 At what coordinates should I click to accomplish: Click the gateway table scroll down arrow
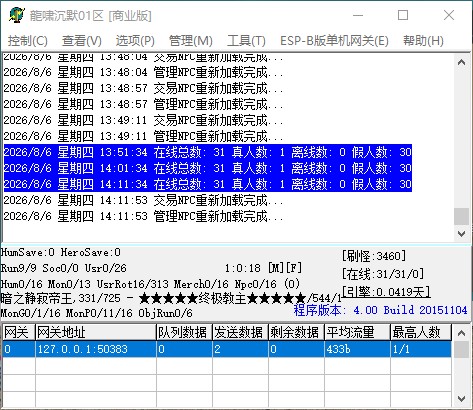click(461, 398)
